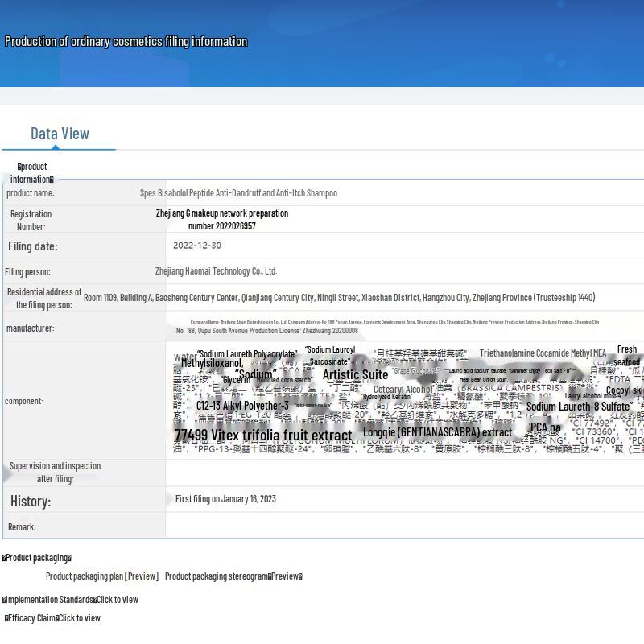Click the residential address Room 1109 text

pyautogui.click(x=339, y=298)
